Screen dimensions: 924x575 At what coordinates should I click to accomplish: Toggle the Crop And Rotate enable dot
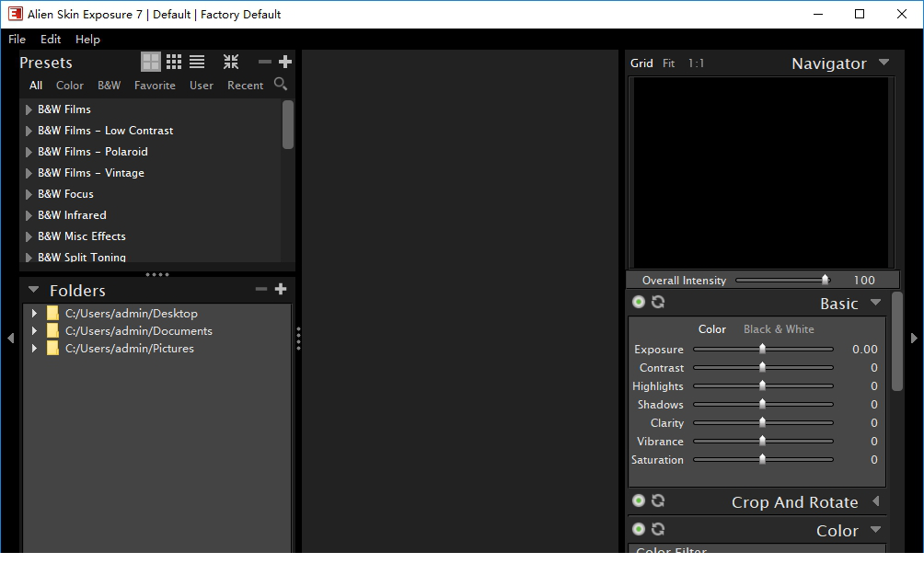(638, 500)
